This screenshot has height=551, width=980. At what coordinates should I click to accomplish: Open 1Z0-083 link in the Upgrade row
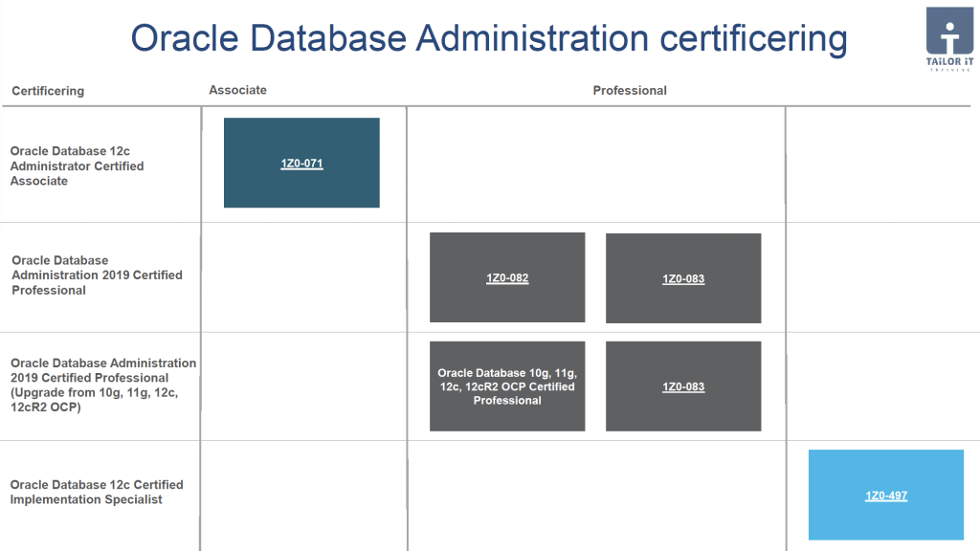[683, 386]
